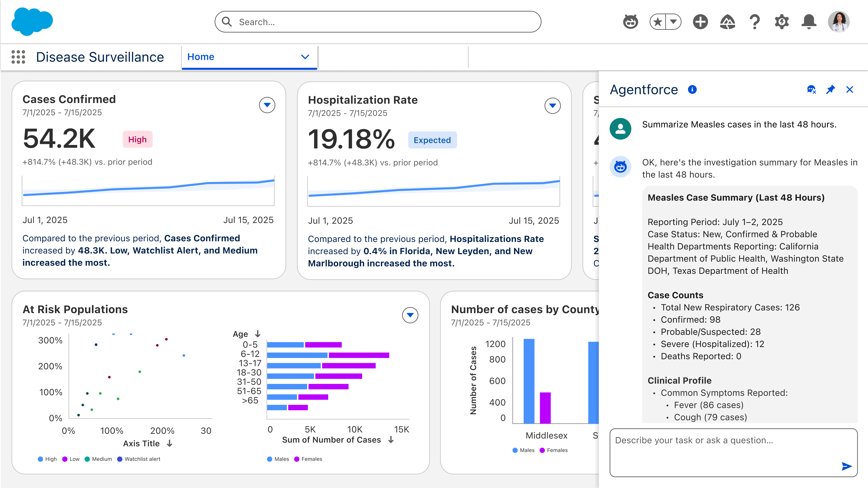Click the Favorites star icon
Screen dimensions: 868x488
pyautogui.click(x=658, y=22)
